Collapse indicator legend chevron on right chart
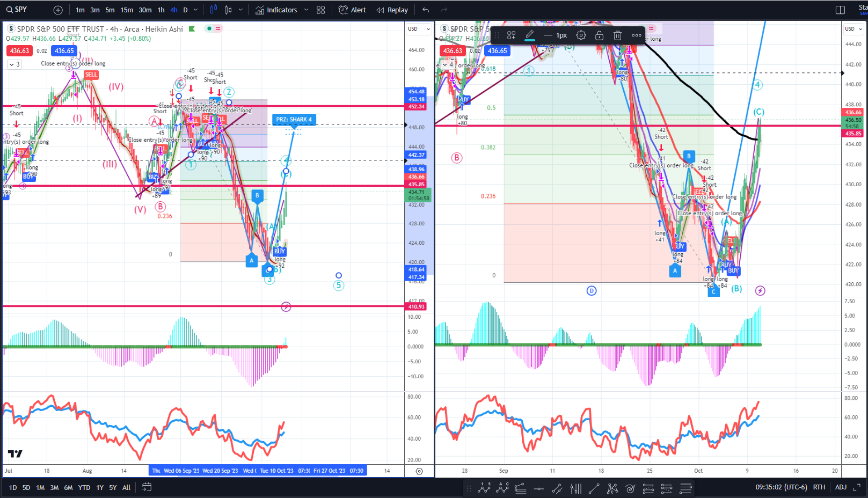 click(x=448, y=64)
